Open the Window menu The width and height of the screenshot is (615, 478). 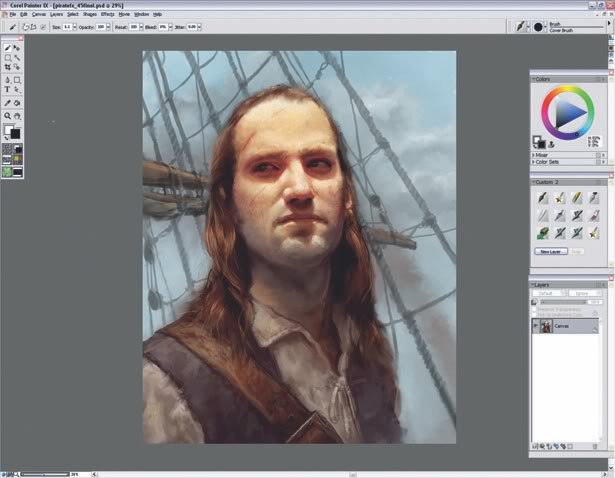(142, 14)
